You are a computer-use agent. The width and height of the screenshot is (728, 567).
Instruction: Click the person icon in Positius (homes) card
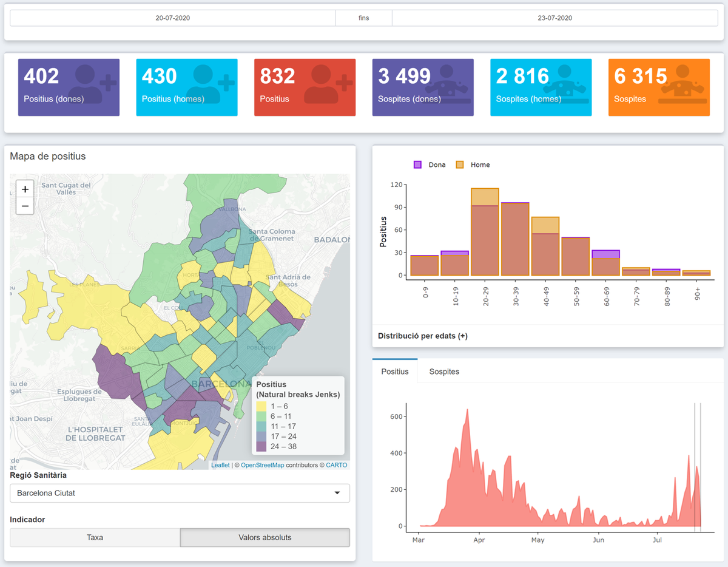point(211,83)
